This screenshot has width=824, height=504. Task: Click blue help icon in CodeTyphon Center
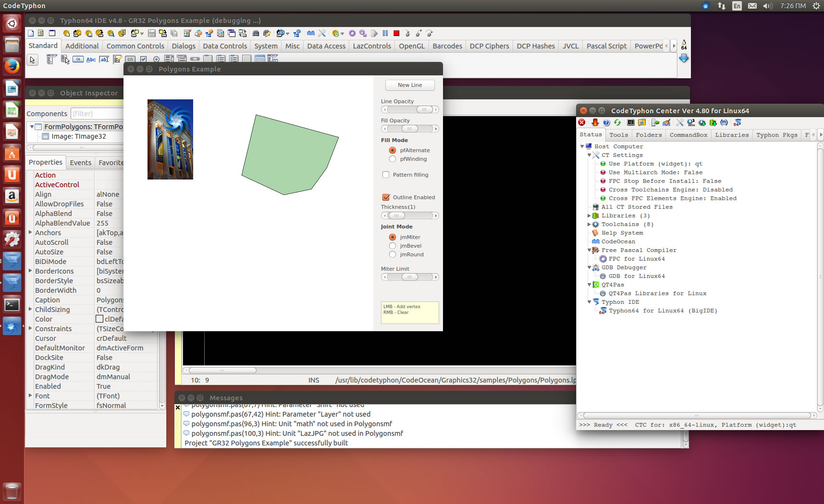point(606,122)
